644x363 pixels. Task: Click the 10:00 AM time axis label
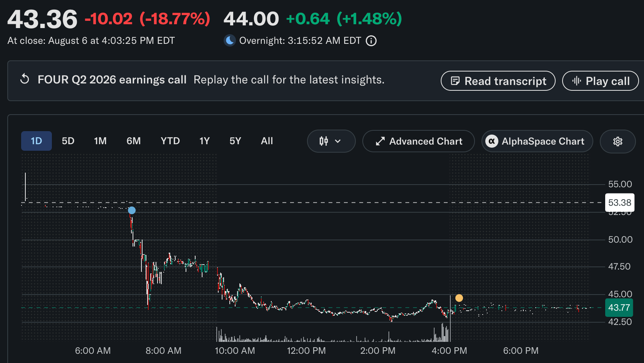point(235,351)
